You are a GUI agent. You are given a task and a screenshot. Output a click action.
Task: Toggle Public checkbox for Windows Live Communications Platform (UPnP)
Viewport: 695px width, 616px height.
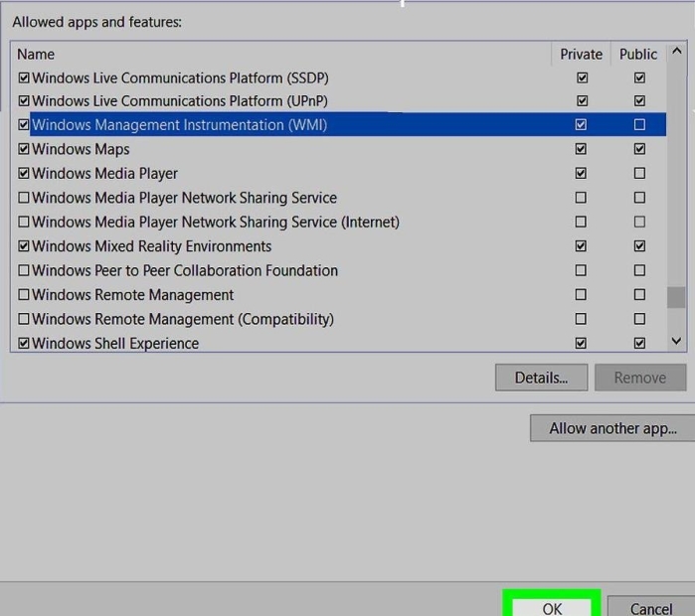[639, 101]
